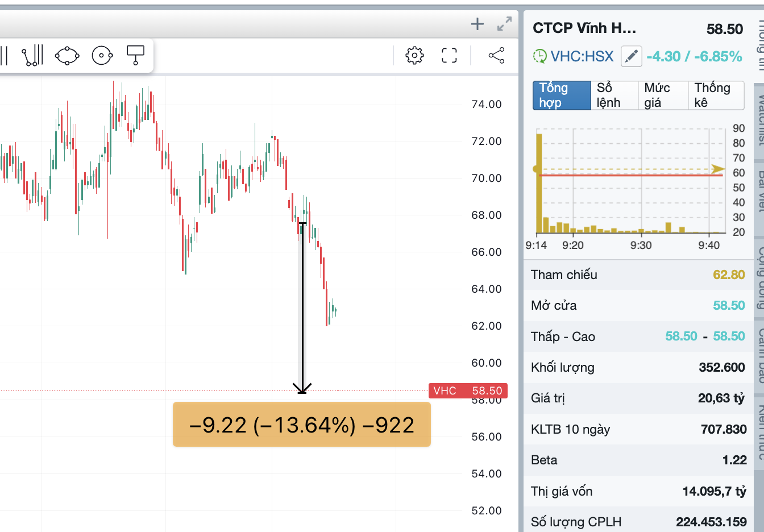Click the plus icon above the chart
The width and height of the screenshot is (764, 532).
coord(477,24)
